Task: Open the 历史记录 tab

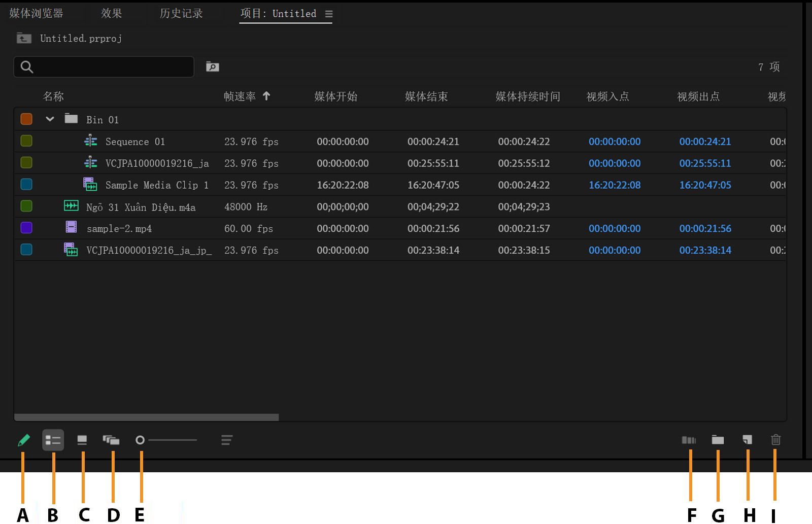Action: pyautogui.click(x=181, y=14)
